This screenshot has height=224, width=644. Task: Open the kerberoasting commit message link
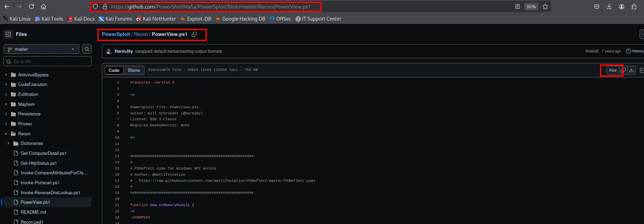(x=178, y=51)
